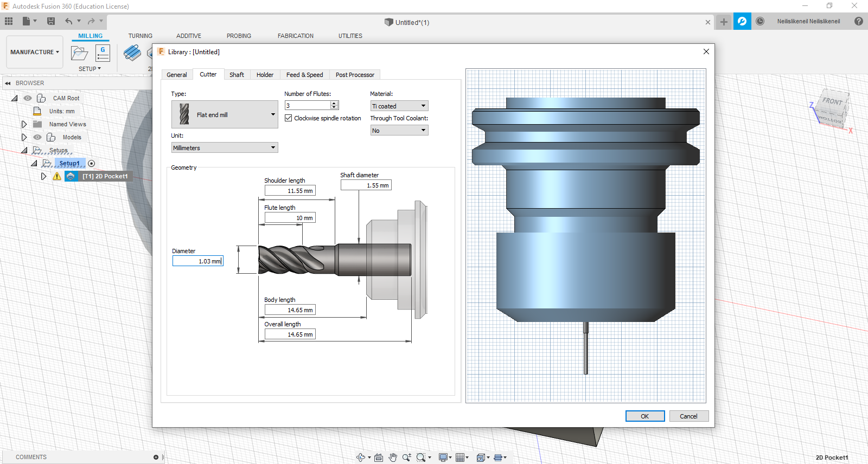Click the 3D tool preview image
Viewport: 868px width, 464px height.
(x=586, y=236)
